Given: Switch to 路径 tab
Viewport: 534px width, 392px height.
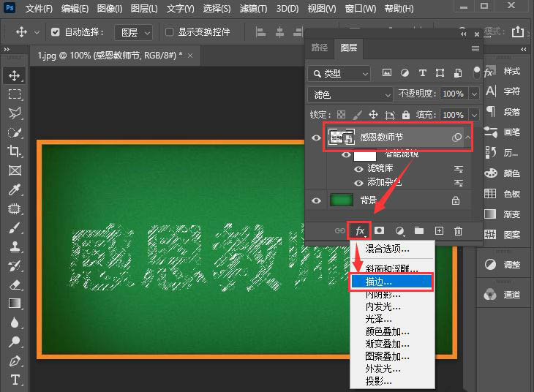Looking at the screenshot, I should point(319,48).
